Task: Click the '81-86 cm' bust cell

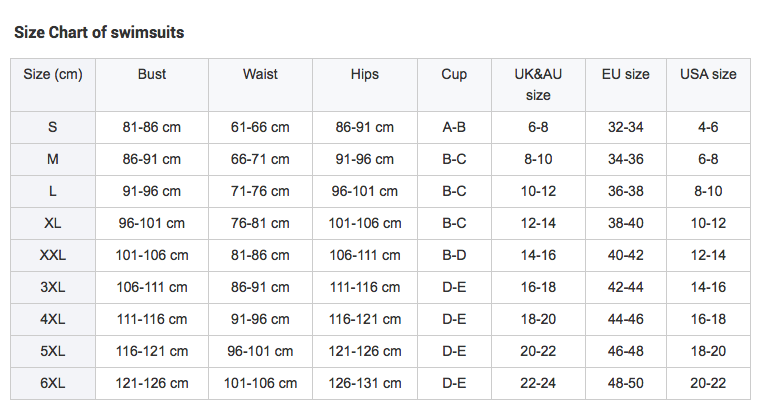Action: [x=152, y=127]
